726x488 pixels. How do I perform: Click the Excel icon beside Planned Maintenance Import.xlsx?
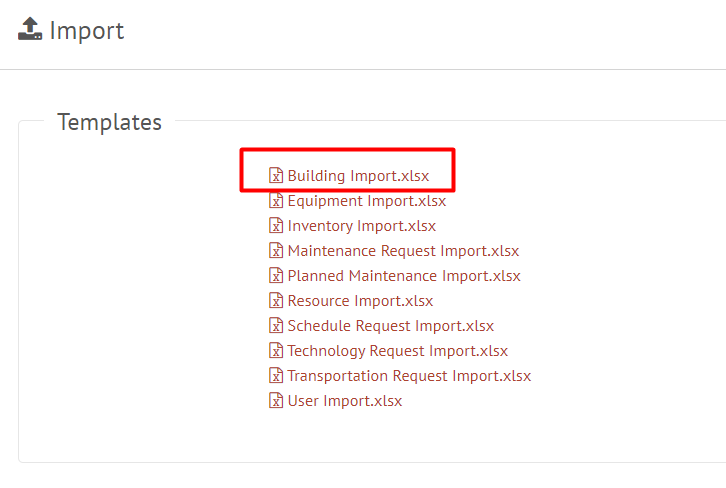point(276,275)
